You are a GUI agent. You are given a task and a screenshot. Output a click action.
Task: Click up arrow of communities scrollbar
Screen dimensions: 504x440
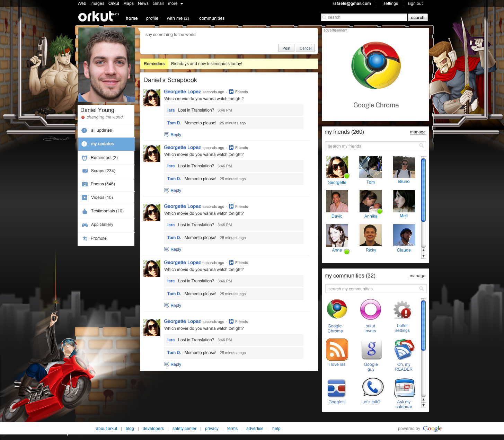(x=423, y=400)
